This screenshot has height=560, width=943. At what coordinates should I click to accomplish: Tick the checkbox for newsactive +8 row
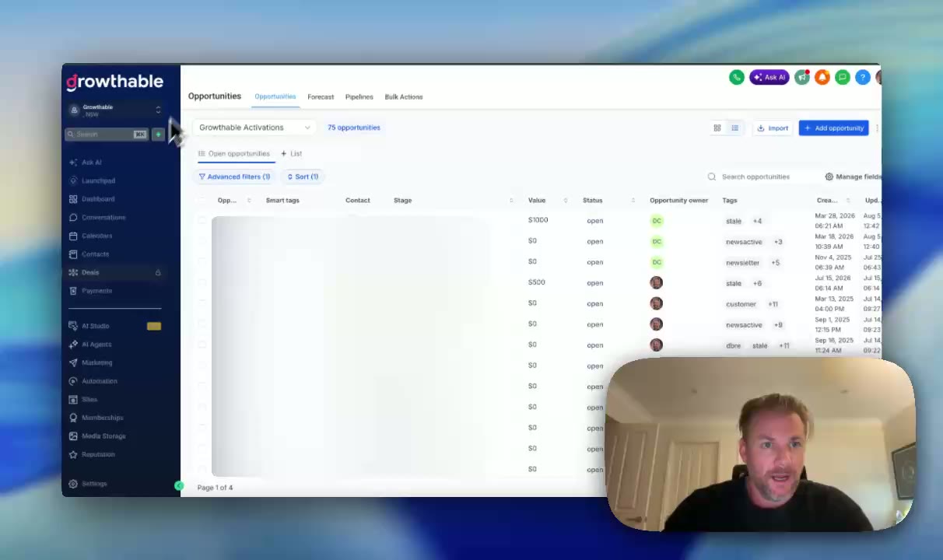(202, 324)
